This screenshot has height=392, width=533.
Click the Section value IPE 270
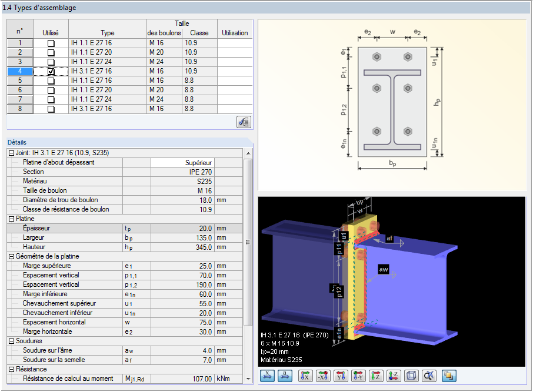[182, 172]
